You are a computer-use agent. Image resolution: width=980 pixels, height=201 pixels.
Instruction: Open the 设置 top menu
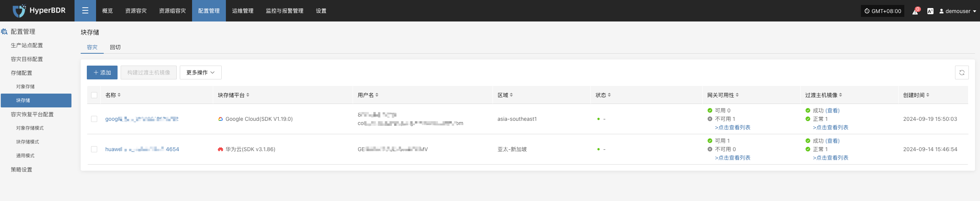tap(321, 11)
